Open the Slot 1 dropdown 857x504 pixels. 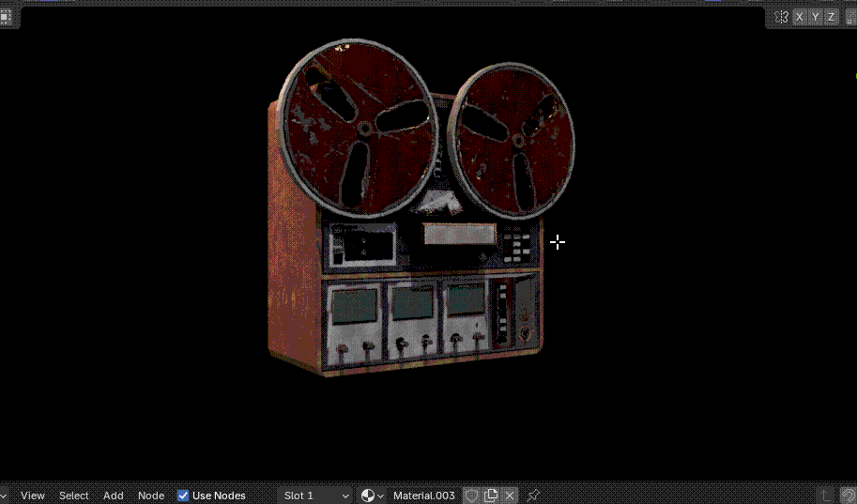(x=316, y=496)
